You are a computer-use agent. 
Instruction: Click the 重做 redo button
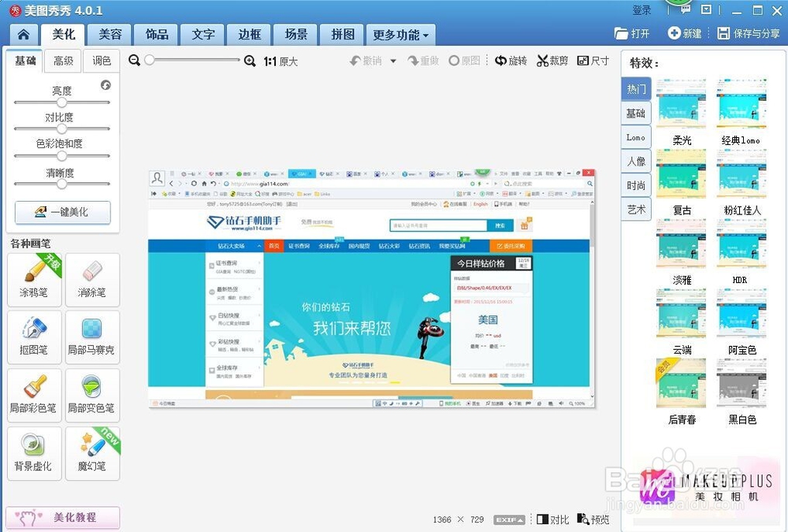tap(424, 61)
